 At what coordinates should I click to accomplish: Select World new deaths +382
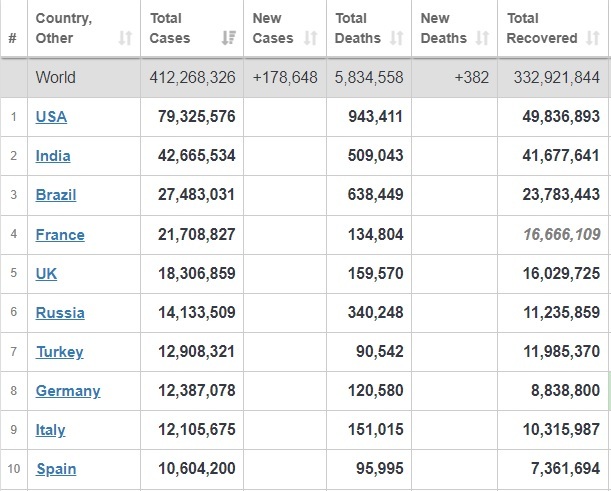point(471,77)
